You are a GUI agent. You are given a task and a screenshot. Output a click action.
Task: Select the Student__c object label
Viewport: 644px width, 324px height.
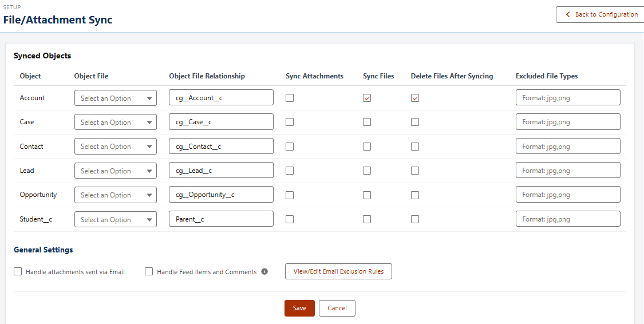click(x=35, y=219)
